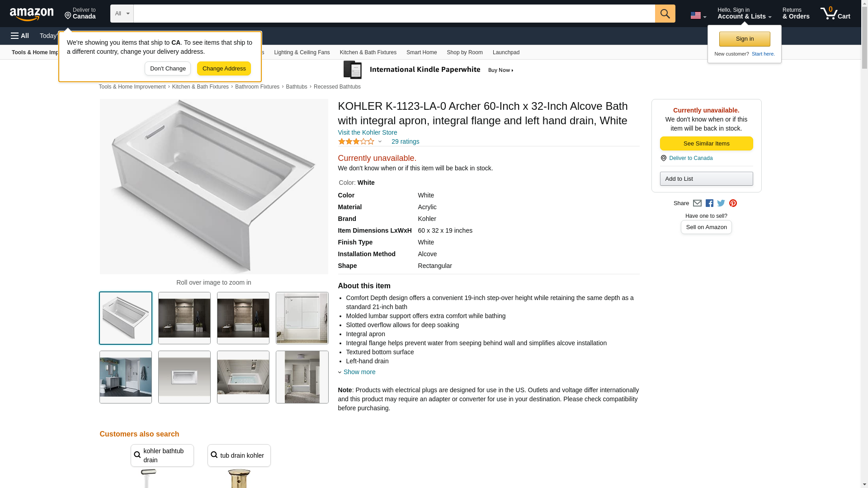The height and width of the screenshot is (488, 868).
Task: Share product on Facebook icon
Action: tap(709, 203)
